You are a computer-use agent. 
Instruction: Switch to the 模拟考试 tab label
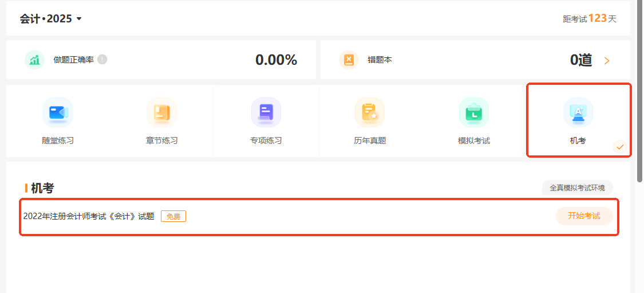pos(474,141)
